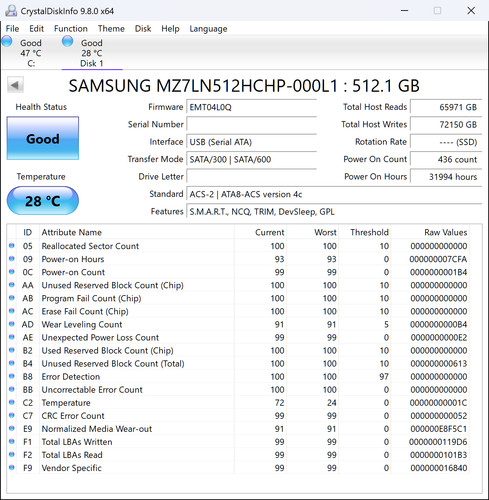The image size is (489, 500).
Task: Open the Language menu
Action: coord(208,29)
